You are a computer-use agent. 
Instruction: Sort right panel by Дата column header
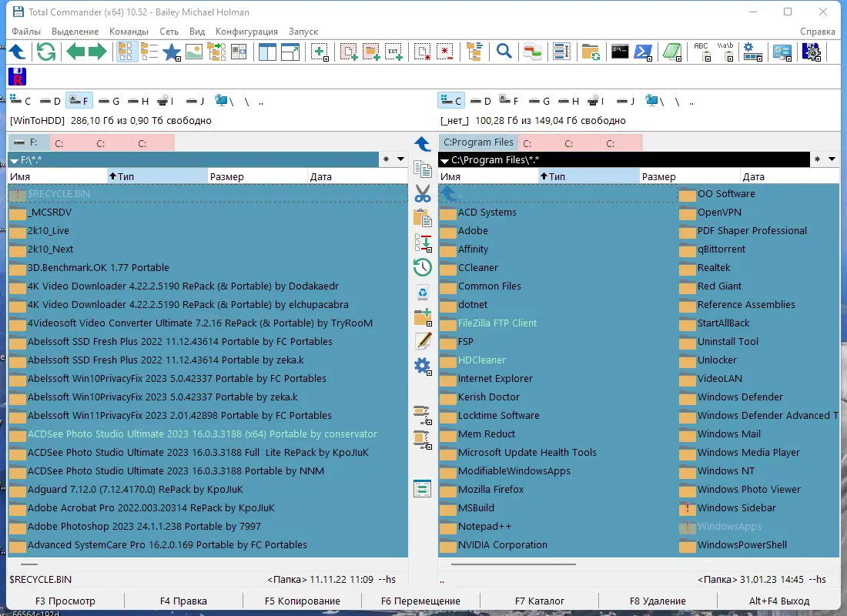pyautogui.click(x=789, y=176)
